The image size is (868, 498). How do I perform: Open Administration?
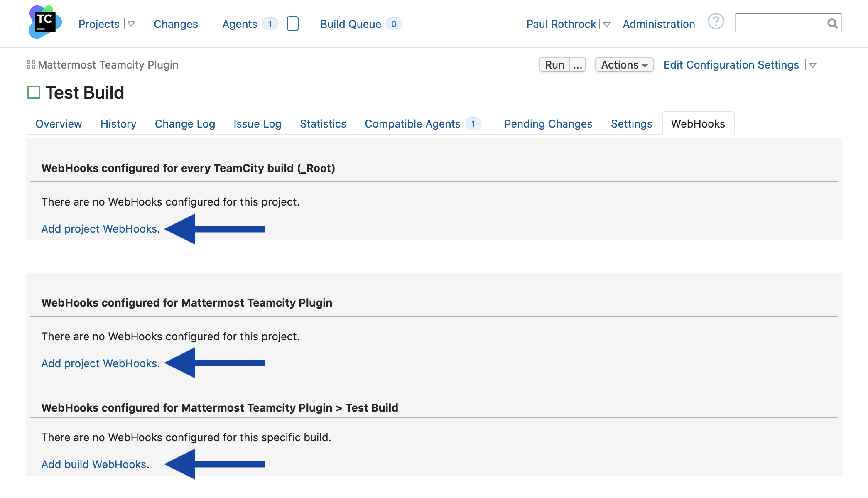[x=658, y=24]
